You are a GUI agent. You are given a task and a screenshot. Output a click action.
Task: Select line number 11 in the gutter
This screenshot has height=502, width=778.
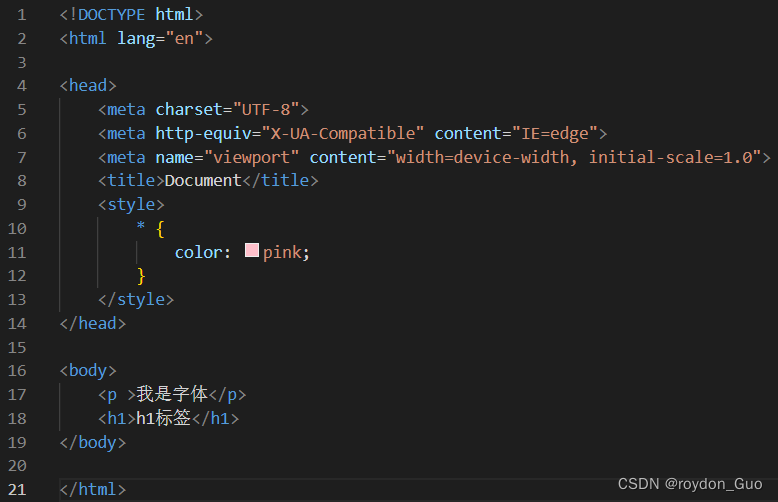pos(17,252)
